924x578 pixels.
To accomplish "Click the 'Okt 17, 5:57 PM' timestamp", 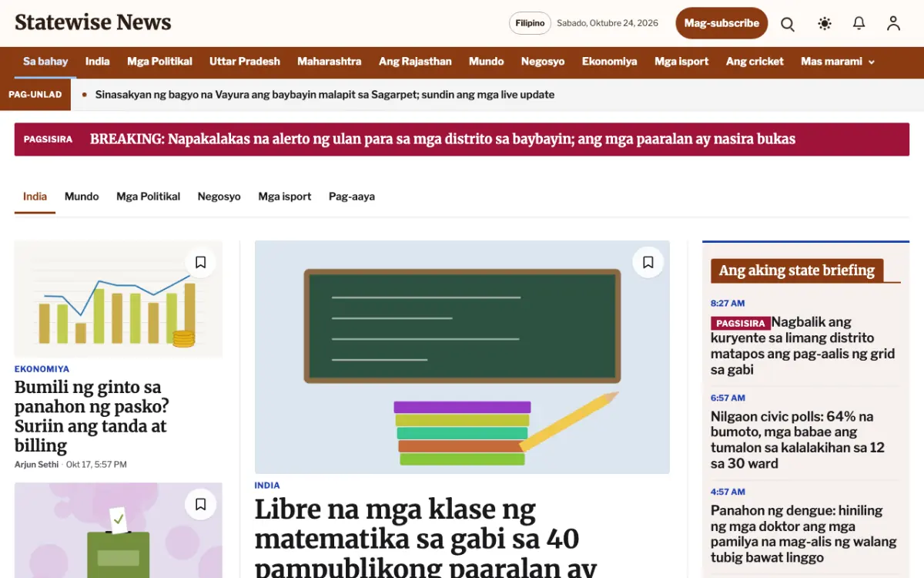I will pyautogui.click(x=96, y=465).
